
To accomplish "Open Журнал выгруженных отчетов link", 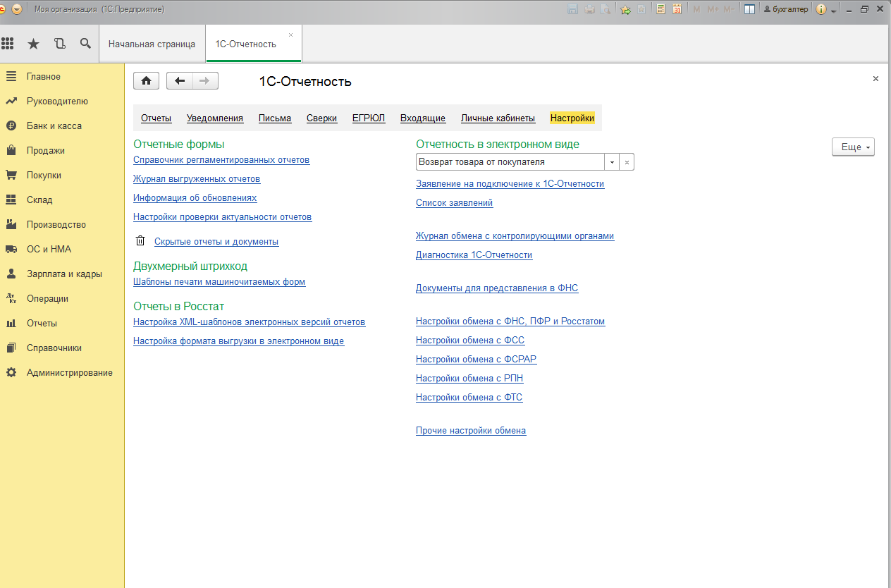I will [197, 179].
